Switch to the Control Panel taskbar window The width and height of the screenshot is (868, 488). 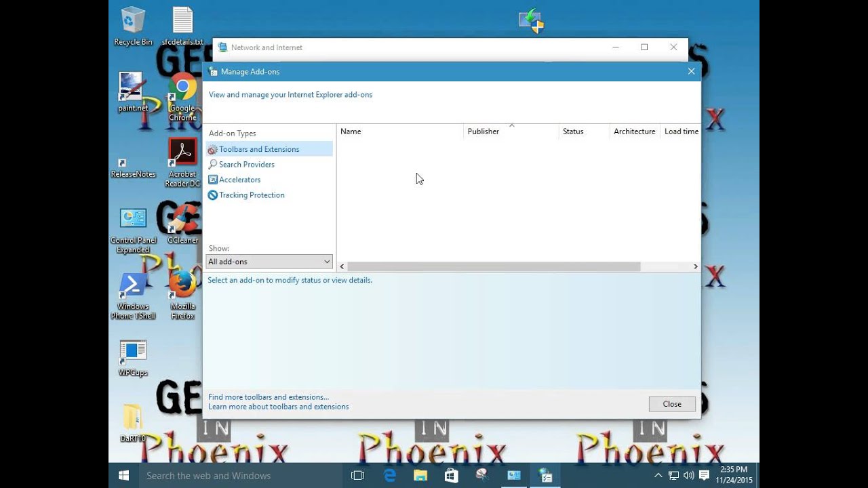click(x=513, y=476)
